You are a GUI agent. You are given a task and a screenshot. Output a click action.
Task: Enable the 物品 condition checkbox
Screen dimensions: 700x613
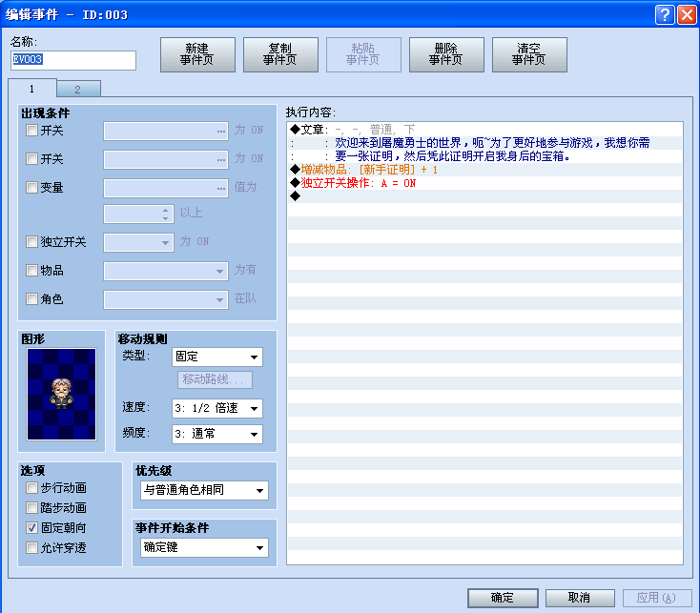pyautogui.click(x=31, y=271)
